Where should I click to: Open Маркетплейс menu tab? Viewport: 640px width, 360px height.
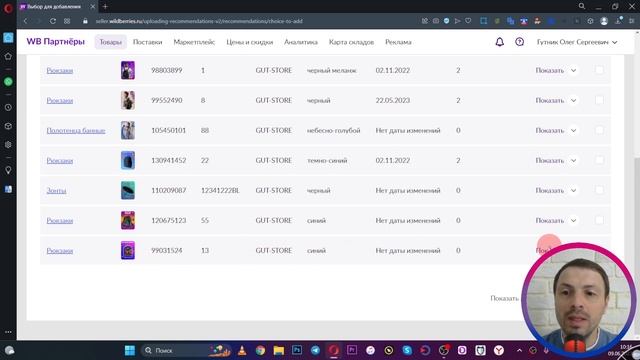click(x=194, y=42)
